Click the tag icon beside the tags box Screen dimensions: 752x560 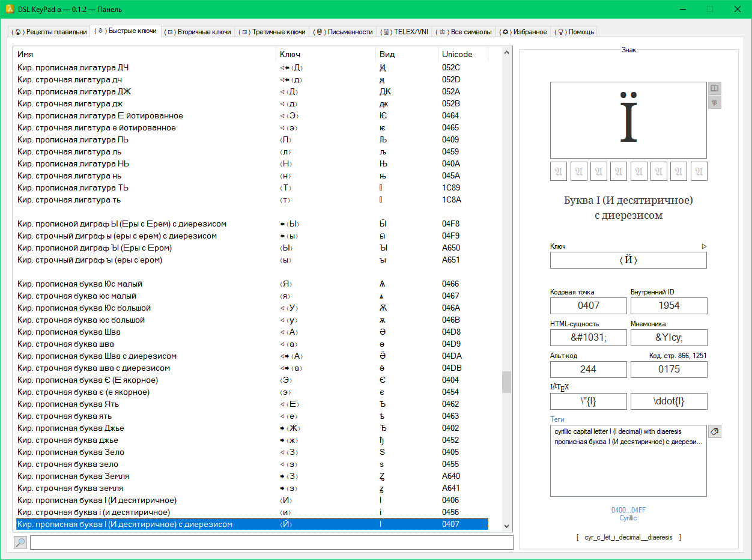(x=714, y=431)
